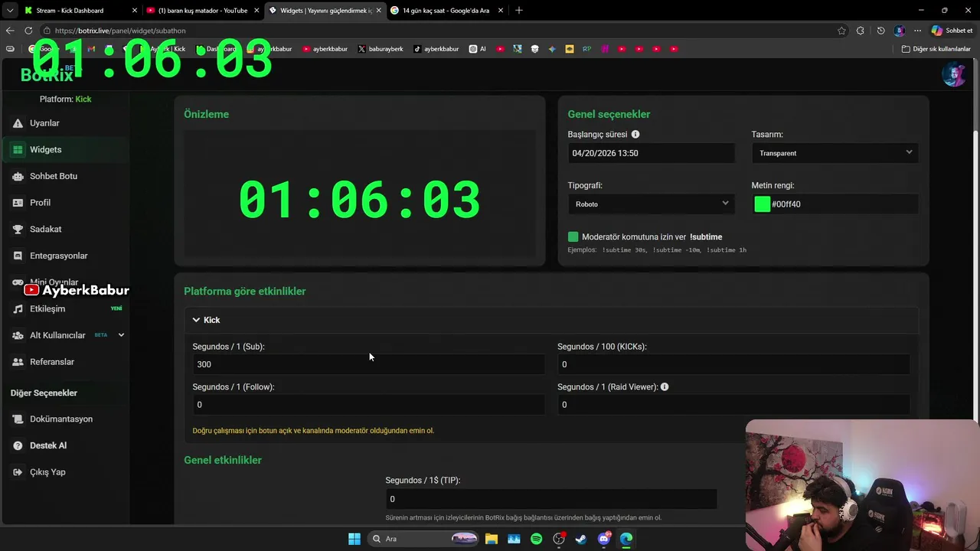980x551 pixels.
Task: Open the user avatar in the header
Action: [x=953, y=75]
